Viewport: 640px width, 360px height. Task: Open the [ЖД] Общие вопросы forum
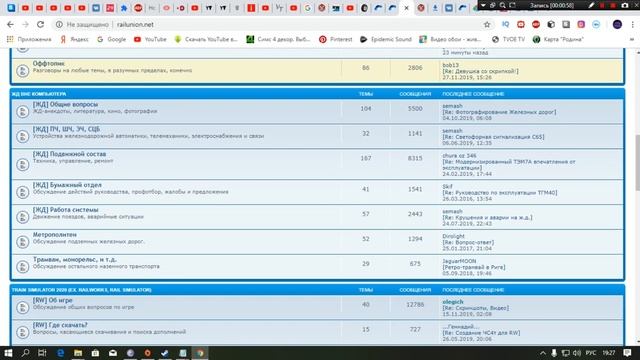[x=65, y=104]
